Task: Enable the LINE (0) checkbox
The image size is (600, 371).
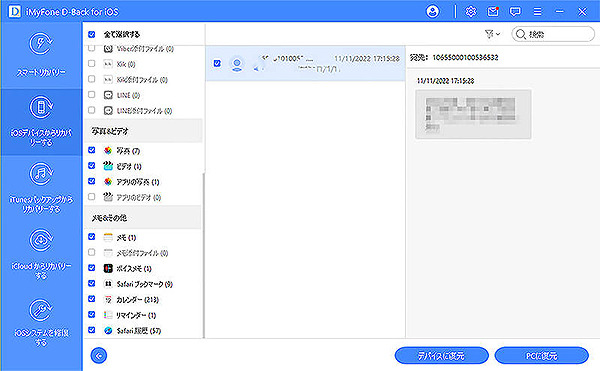Action: pos(91,94)
